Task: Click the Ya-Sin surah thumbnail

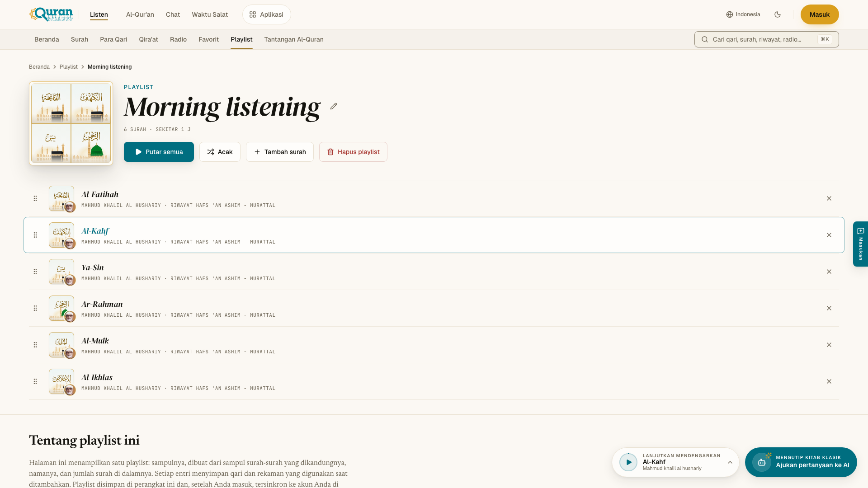Action: point(61,272)
